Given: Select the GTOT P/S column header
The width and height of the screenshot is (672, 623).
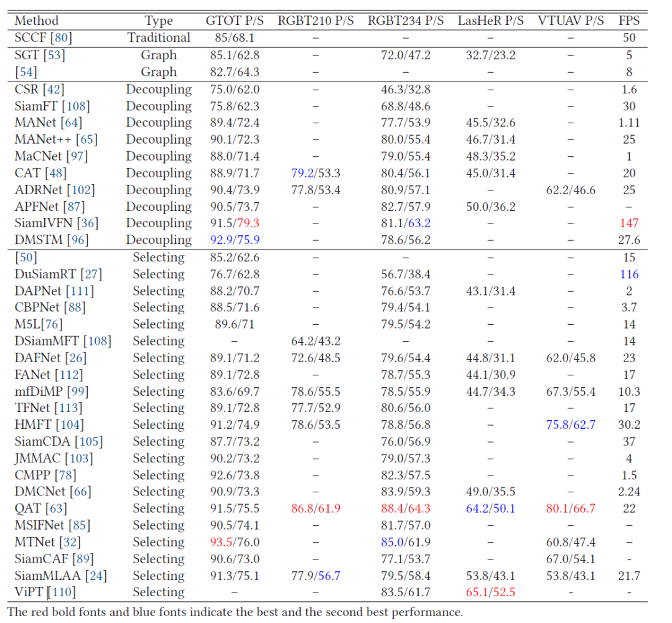Looking at the screenshot, I should point(235,21).
